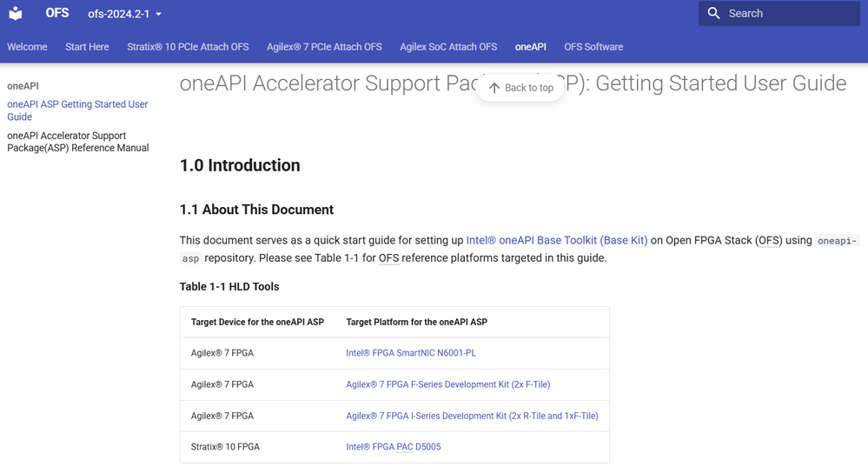The width and height of the screenshot is (868, 467).
Task: Click the 1.1 About This Document heading
Action: [256, 210]
